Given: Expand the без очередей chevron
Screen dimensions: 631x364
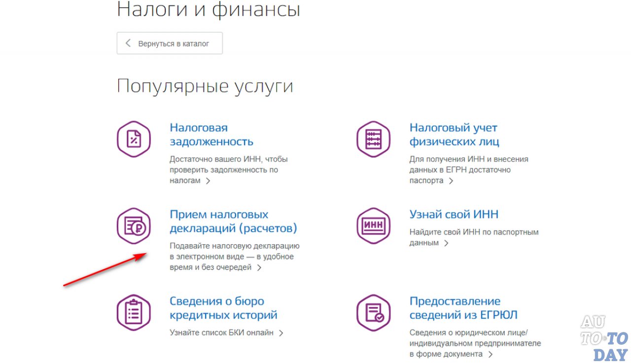Looking at the screenshot, I should pyautogui.click(x=258, y=268).
